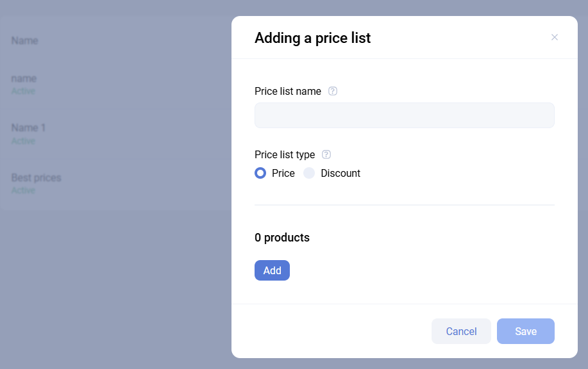Image resolution: width=588 pixels, height=369 pixels.
Task: Select the Price radio button
Action: [x=260, y=173]
